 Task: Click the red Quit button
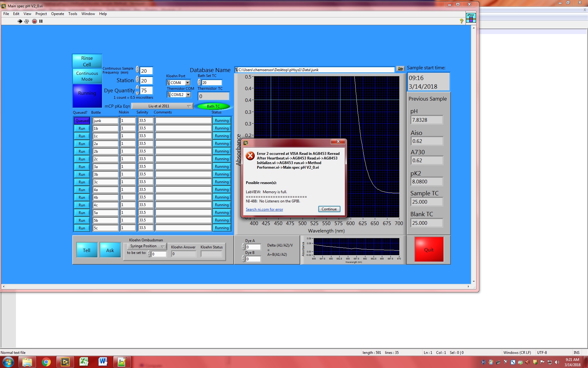point(429,250)
